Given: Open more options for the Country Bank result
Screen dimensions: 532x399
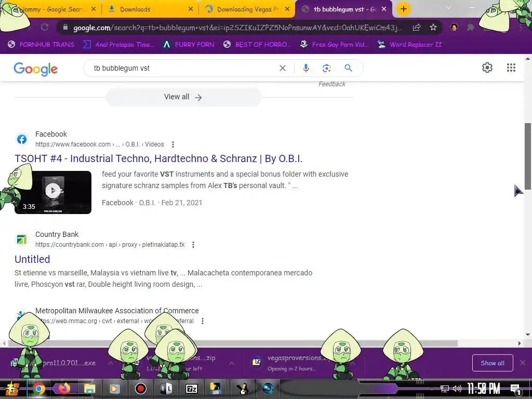Looking at the screenshot, I should [193, 245].
